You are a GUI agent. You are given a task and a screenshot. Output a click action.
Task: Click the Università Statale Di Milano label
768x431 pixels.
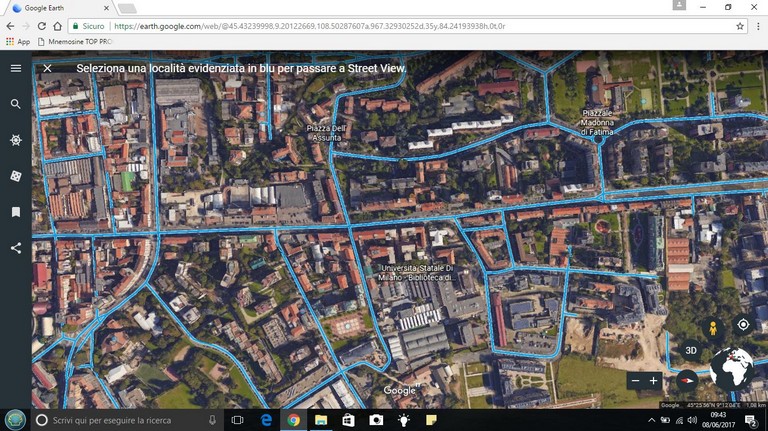pyautogui.click(x=416, y=273)
